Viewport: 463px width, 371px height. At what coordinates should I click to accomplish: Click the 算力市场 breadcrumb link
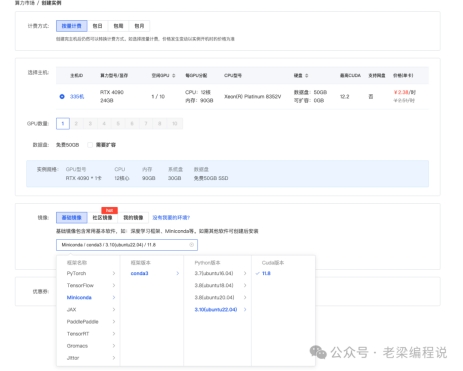[25, 3]
